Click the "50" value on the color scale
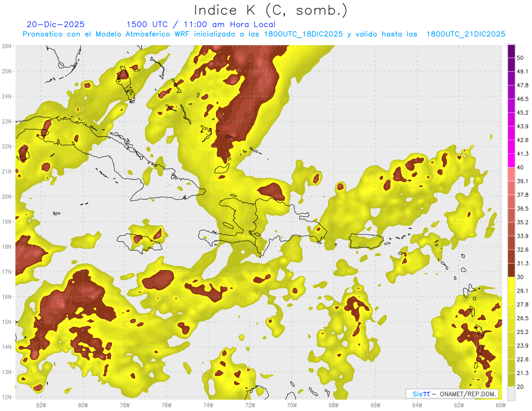 tap(520, 58)
